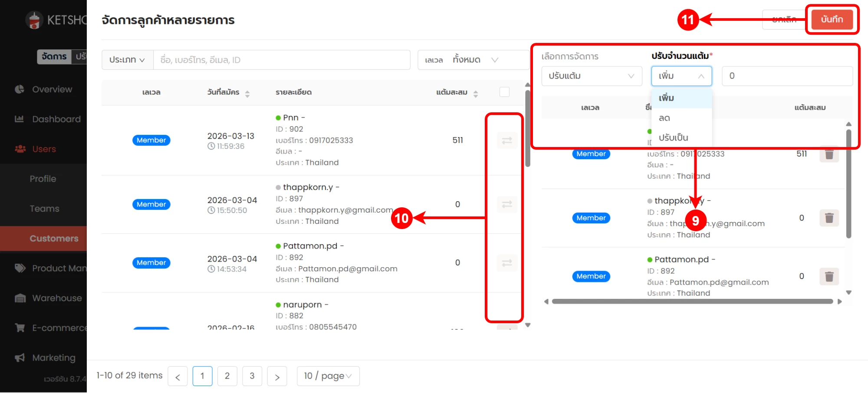This screenshot has width=868, height=393.
Task: Select ปรับเป็น from the dropdown list
Action: point(673,138)
